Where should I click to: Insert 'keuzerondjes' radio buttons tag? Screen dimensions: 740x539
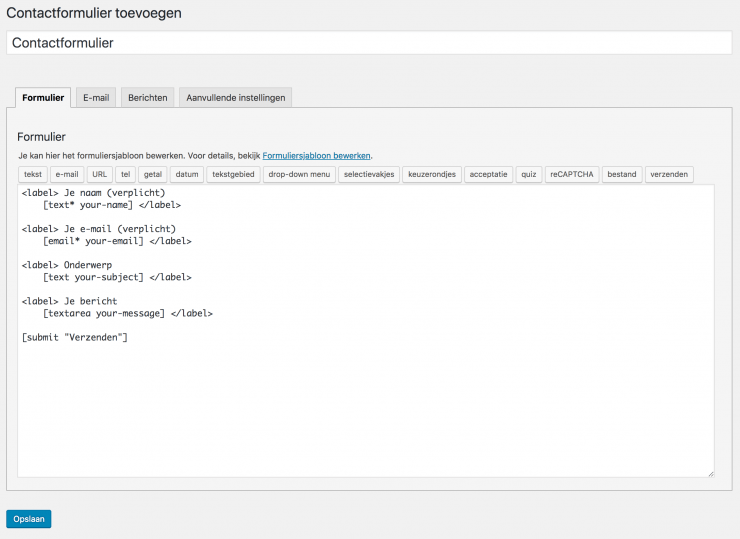tap(432, 174)
